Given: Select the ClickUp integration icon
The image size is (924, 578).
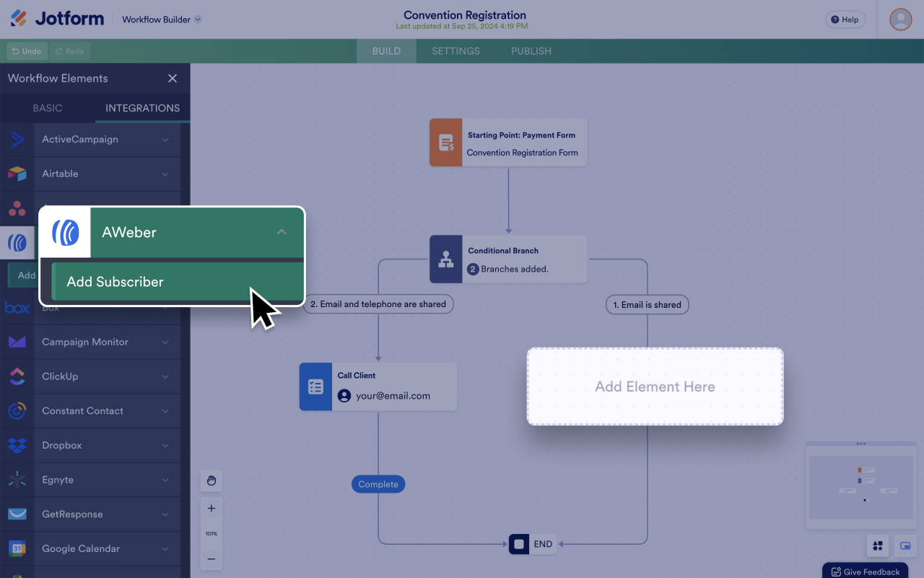Looking at the screenshot, I should click(x=17, y=376).
